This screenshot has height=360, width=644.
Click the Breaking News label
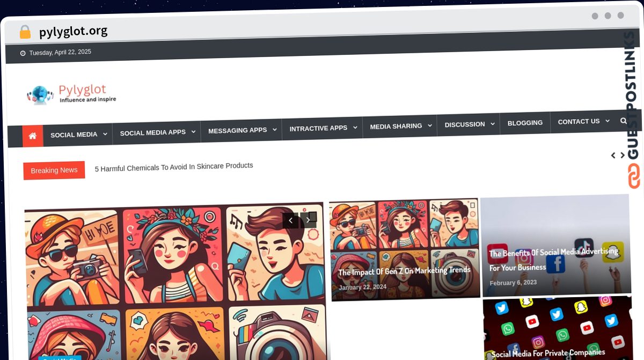[54, 170]
